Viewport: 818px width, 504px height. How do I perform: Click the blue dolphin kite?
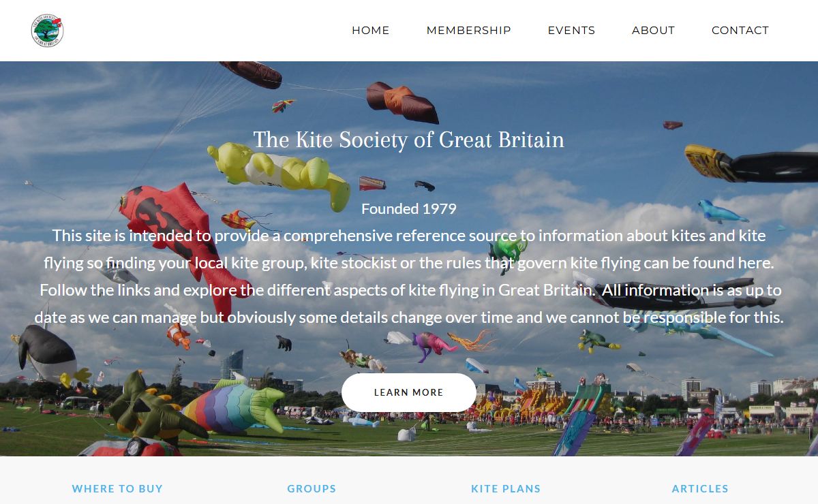point(723,212)
